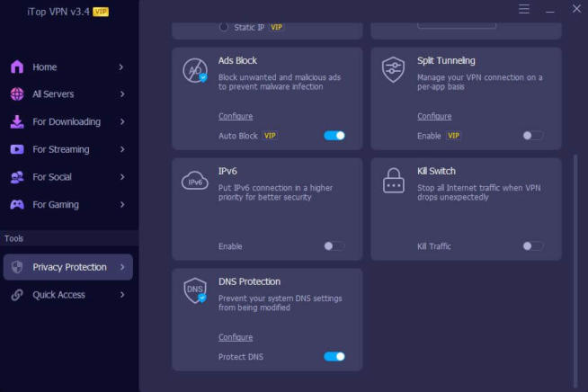Click the For Streaming play icon
588x392 pixels.
coord(17,149)
